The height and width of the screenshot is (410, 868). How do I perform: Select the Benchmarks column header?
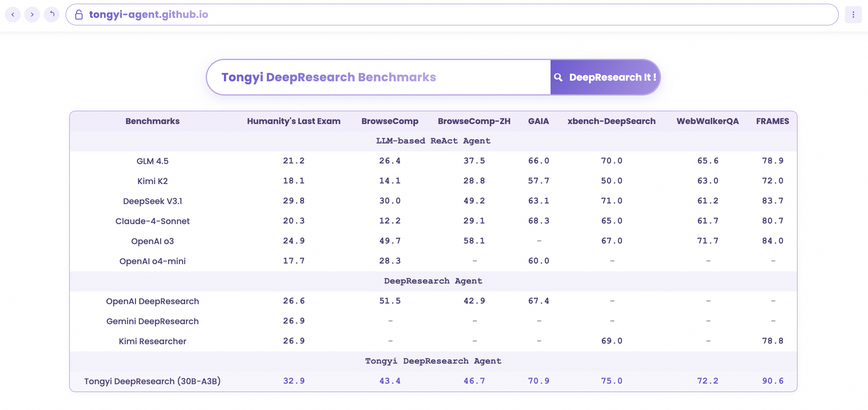tap(152, 121)
